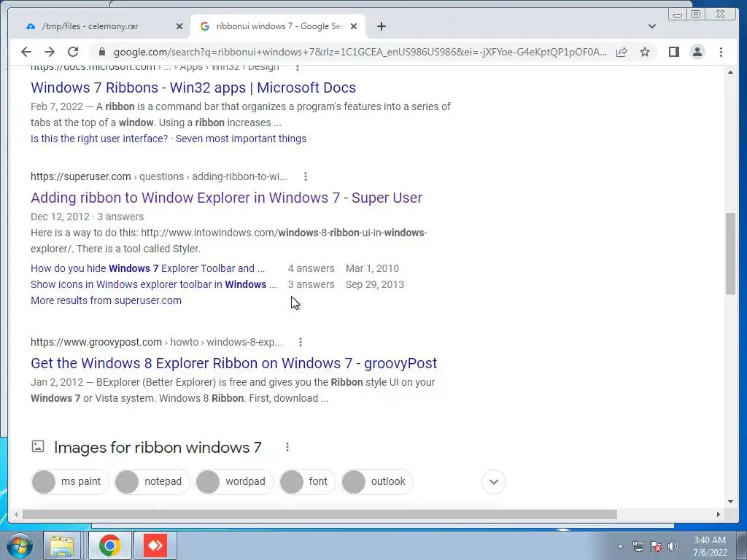The width and height of the screenshot is (747, 560).
Task: Click the address bar URL field
Action: (360, 52)
